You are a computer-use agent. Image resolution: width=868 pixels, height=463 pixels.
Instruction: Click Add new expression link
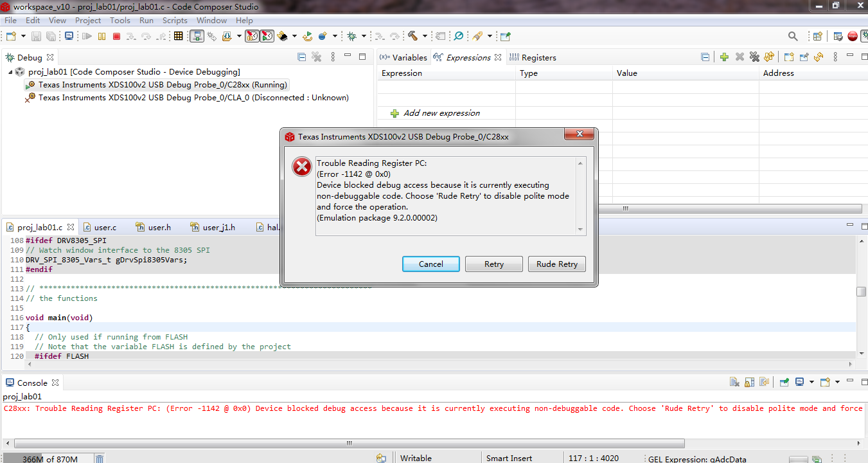tap(441, 113)
